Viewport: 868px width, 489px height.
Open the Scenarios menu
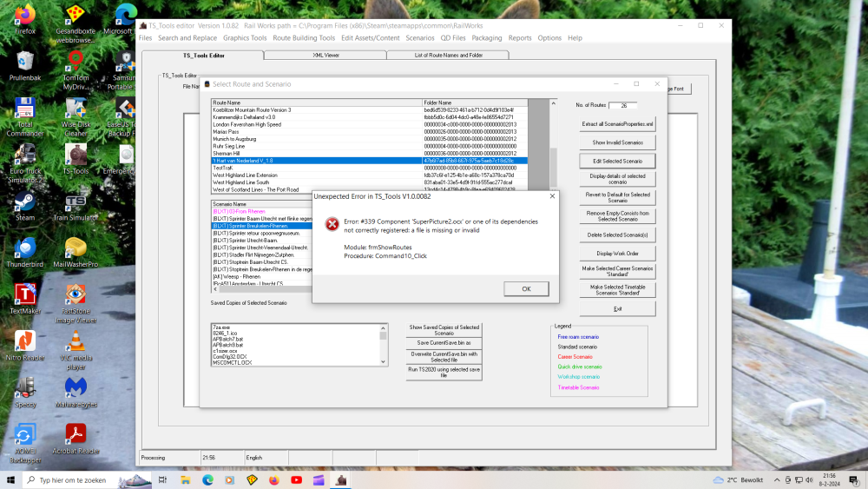tap(420, 38)
